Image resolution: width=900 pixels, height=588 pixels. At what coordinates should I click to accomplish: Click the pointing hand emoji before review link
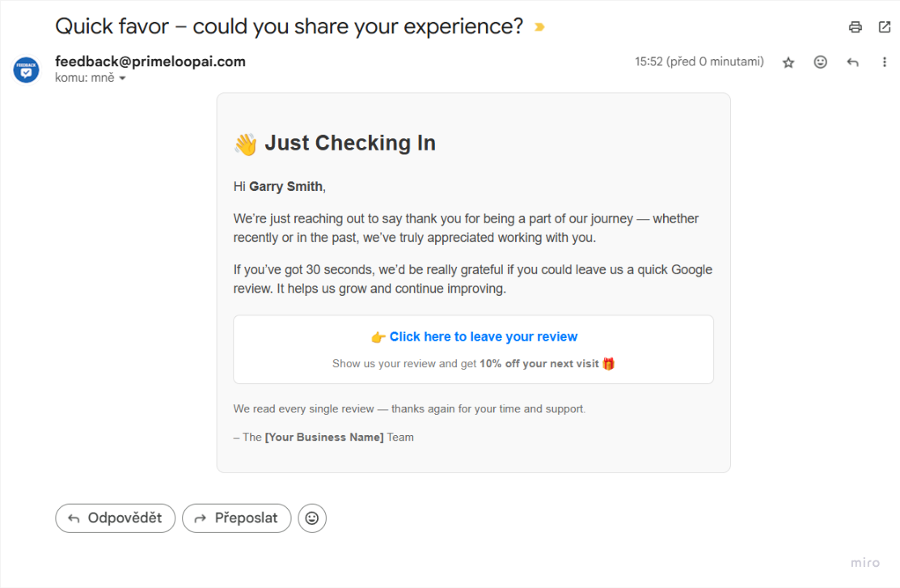tap(378, 337)
